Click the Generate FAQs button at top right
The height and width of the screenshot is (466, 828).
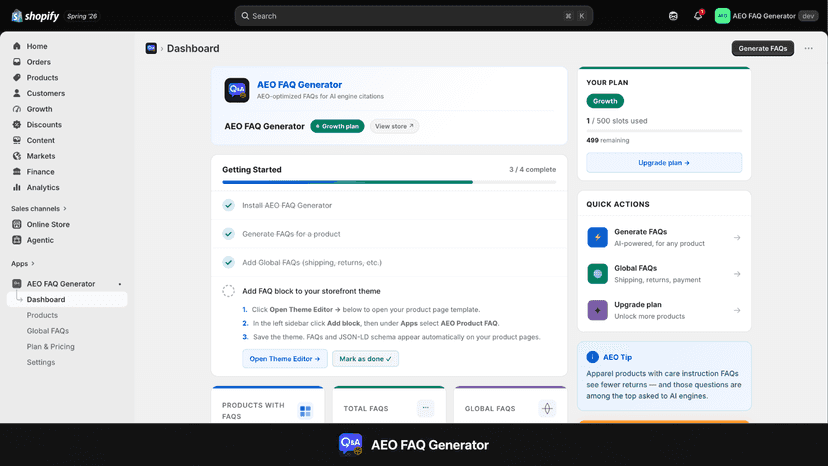click(x=763, y=48)
